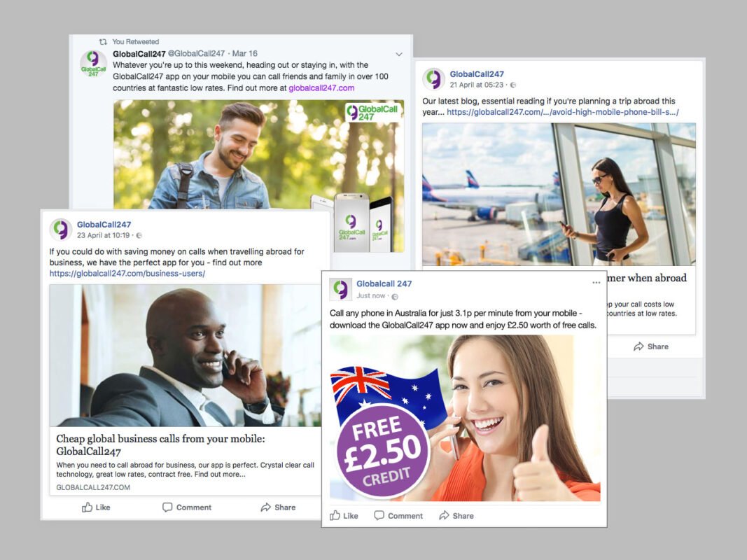Viewport: 747px width, 560px height.
Task: Click the Globalcall 247 page name on the Australia post
Action: click(x=384, y=283)
